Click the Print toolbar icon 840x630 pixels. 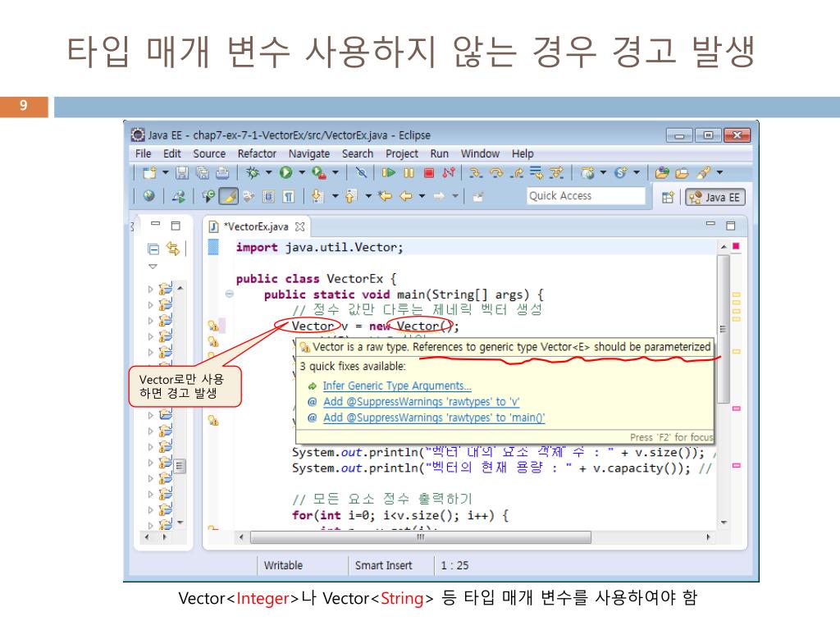[222, 172]
